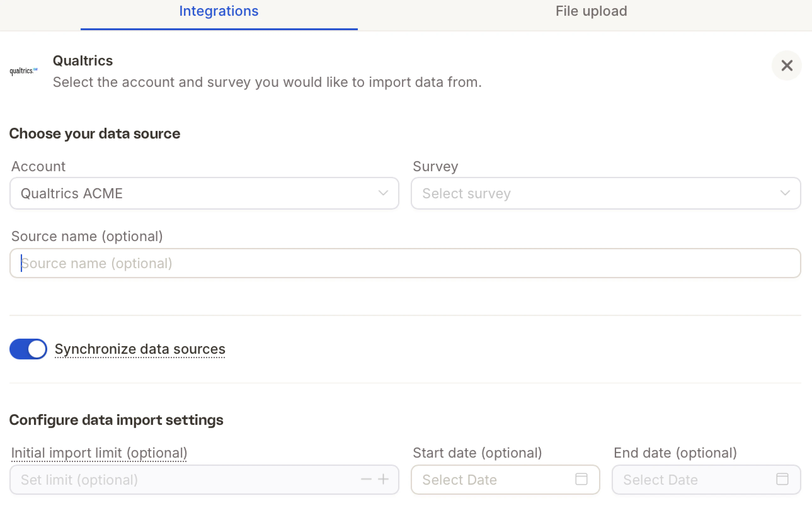
Task: Click the Account field label
Action: click(38, 166)
